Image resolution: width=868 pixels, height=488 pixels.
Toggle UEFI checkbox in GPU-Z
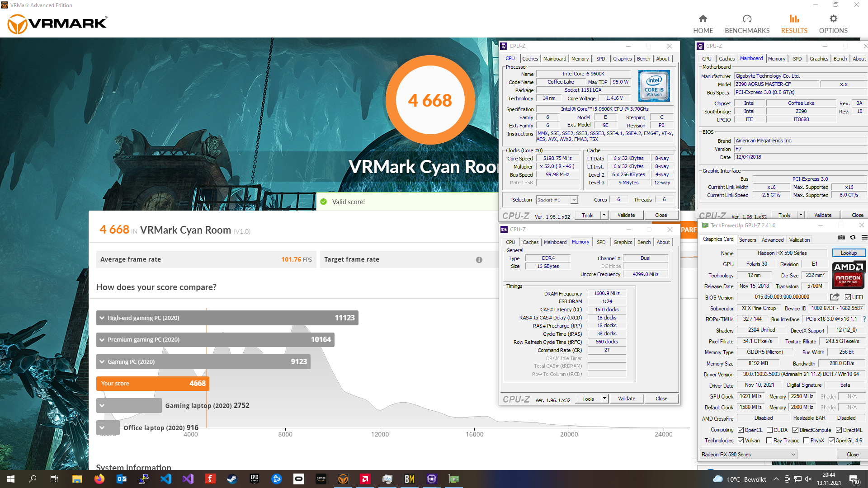point(848,297)
